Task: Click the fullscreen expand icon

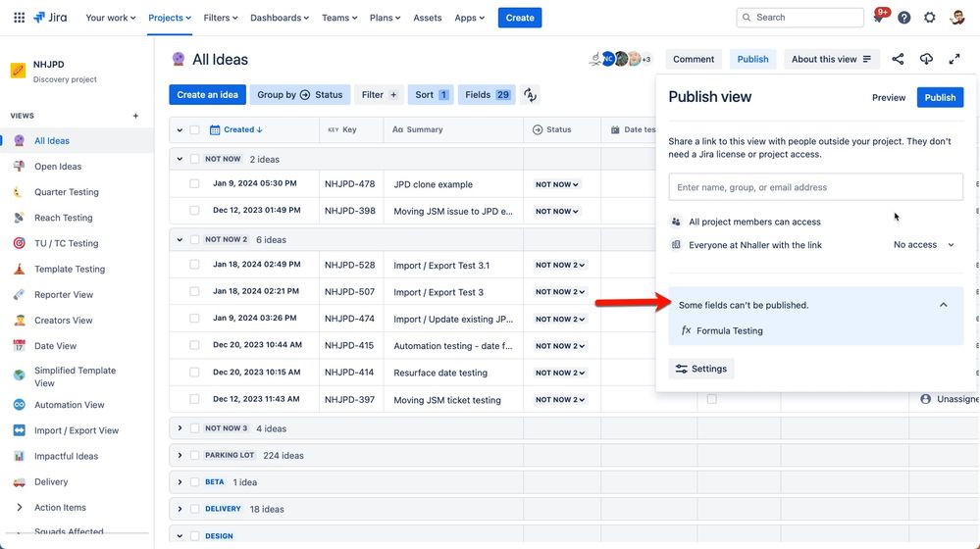Action: click(x=954, y=60)
